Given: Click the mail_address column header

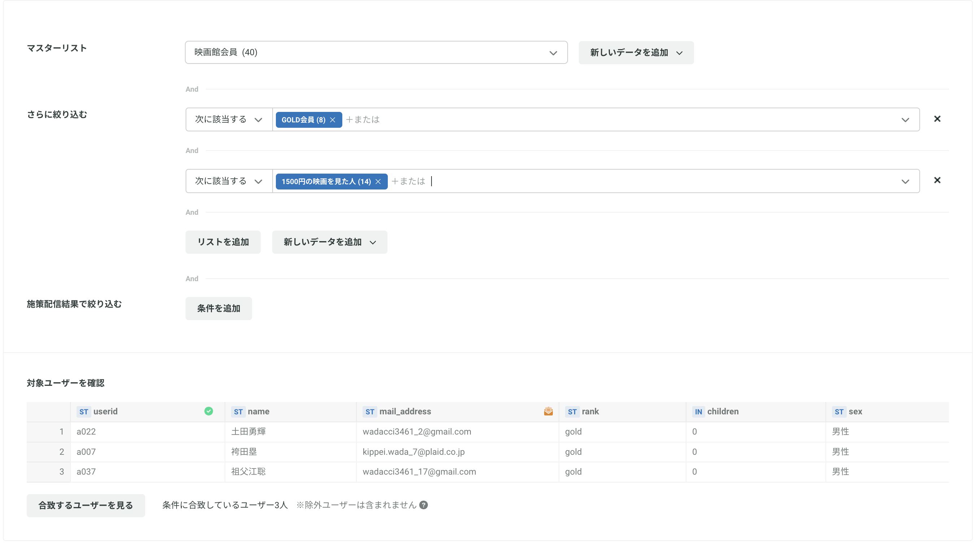Looking at the screenshot, I should pyautogui.click(x=457, y=411).
